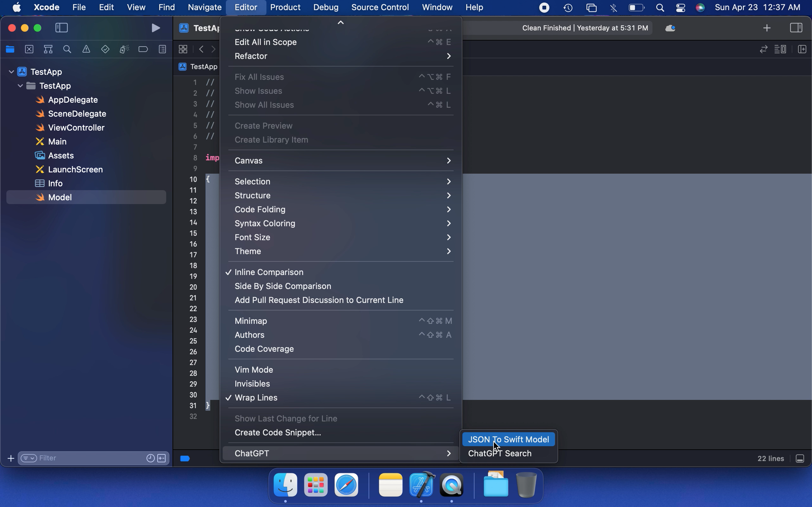Select ViewController file in navigator
812x507 pixels.
click(76, 128)
